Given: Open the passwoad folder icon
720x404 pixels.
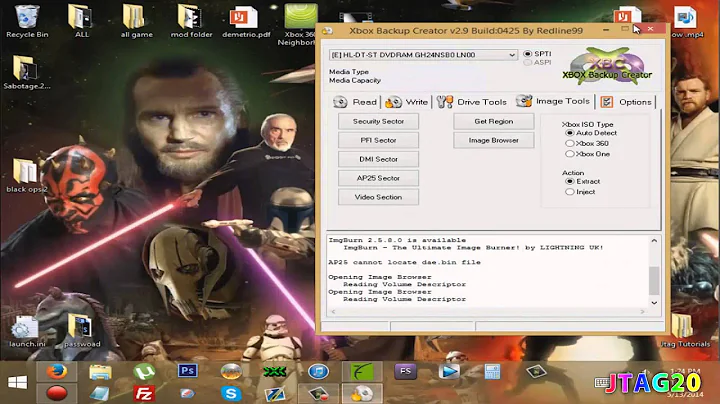Looking at the screenshot, I should point(82,331).
